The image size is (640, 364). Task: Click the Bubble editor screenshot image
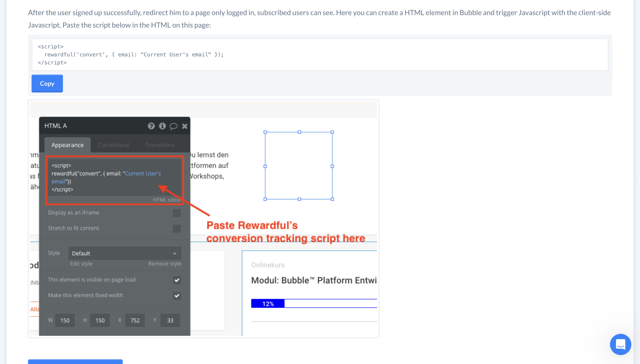[x=203, y=219]
